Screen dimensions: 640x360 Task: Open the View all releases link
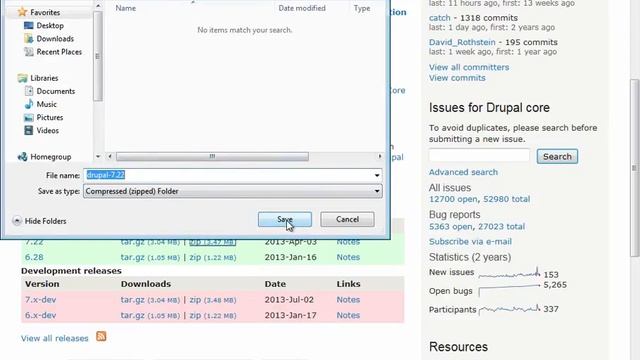(x=55, y=338)
